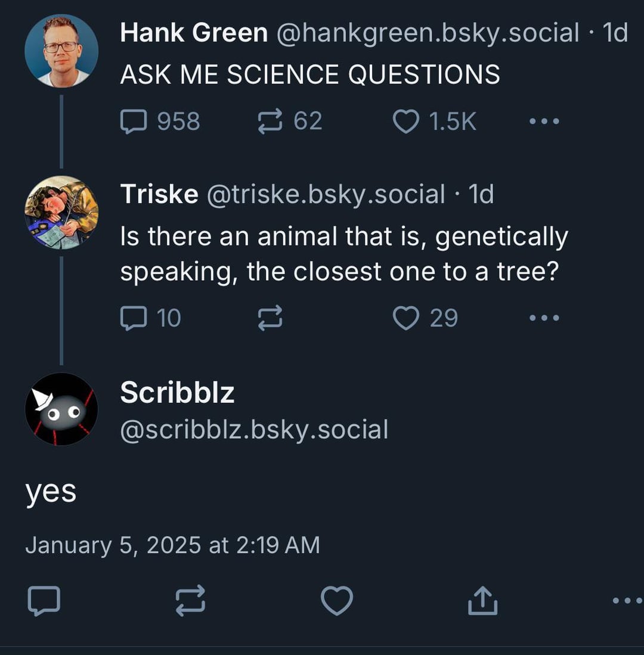Repost Triske's post
The height and width of the screenshot is (655, 644).
click(x=270, y=318)
